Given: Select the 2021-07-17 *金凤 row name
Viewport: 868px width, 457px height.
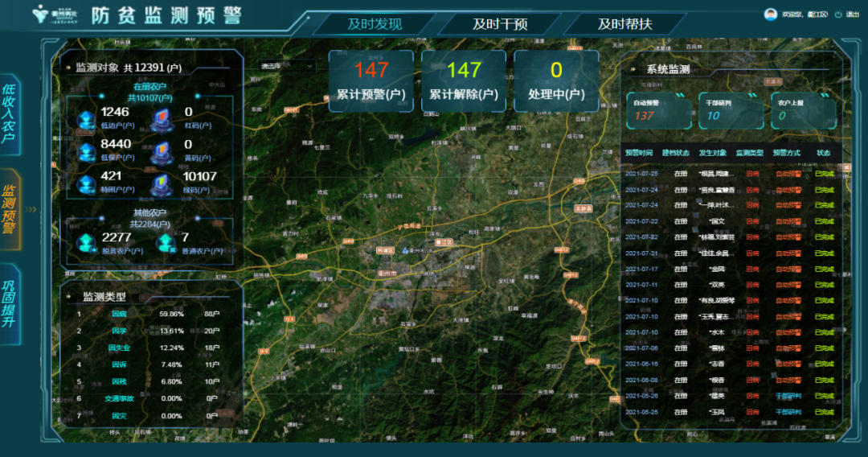Looking at the screenshot, I should [717, 269].
